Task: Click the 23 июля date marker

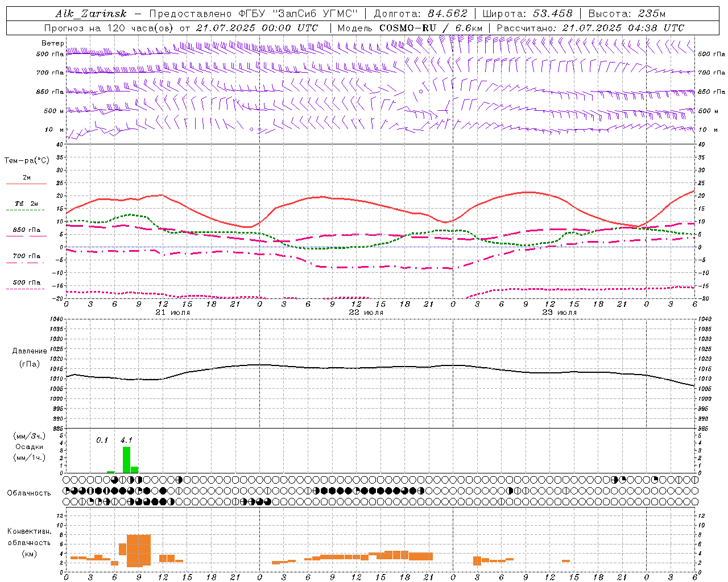Action: (x=559, y=313)
